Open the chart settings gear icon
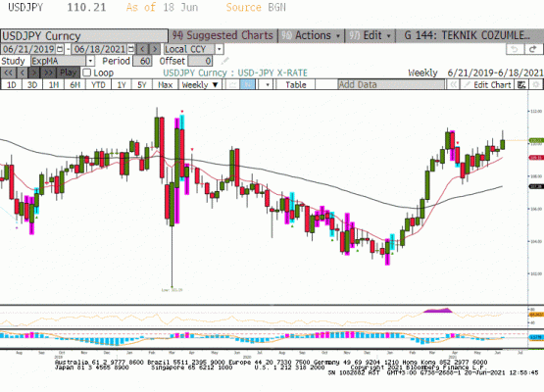The image size is (544, 392). tap(536, 84)
